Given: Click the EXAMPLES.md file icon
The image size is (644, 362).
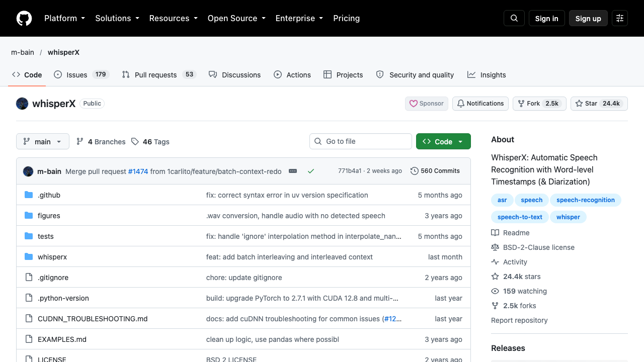Looking at the screenshot, I should tap(29, 339).
